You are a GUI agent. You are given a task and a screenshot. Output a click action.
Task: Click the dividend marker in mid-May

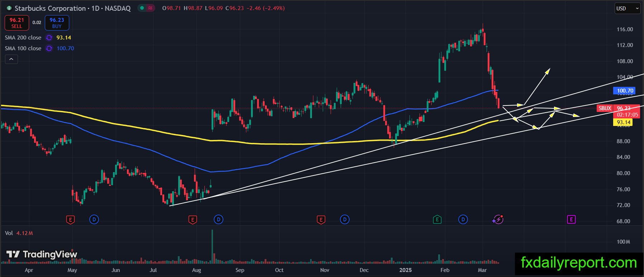94,219
